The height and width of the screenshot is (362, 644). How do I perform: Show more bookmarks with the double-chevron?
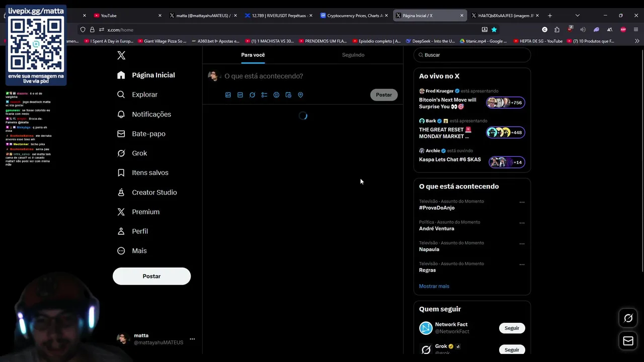(x=637, y=41)
